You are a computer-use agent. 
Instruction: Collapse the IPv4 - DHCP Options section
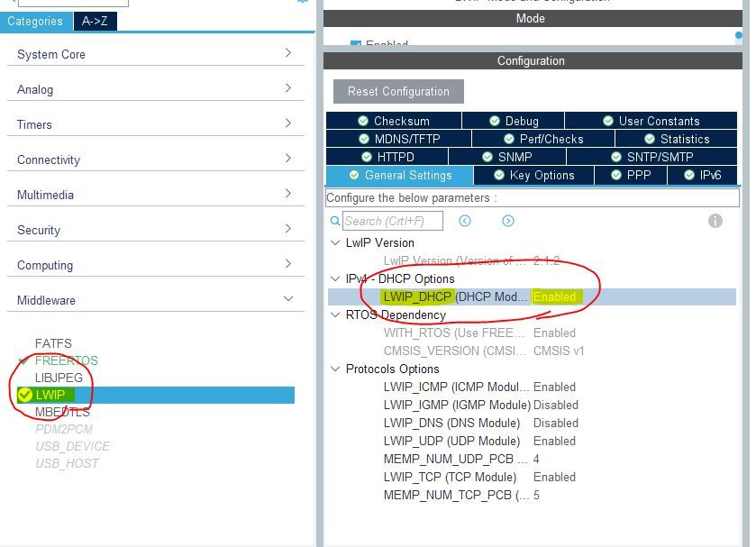[335, 278]
